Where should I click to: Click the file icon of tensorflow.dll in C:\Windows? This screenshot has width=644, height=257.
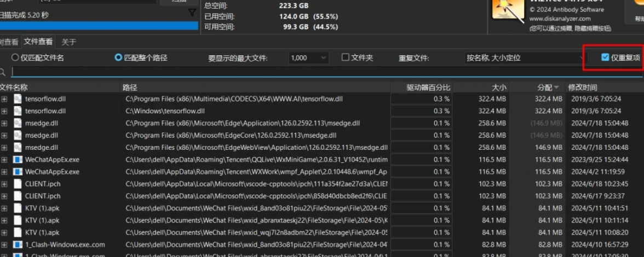coord(18,111)
